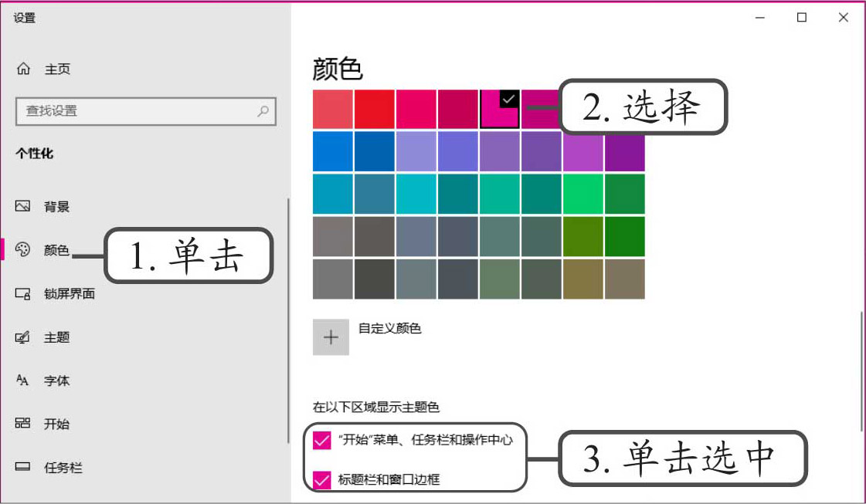Click the Home (主页) house icon

22,69
